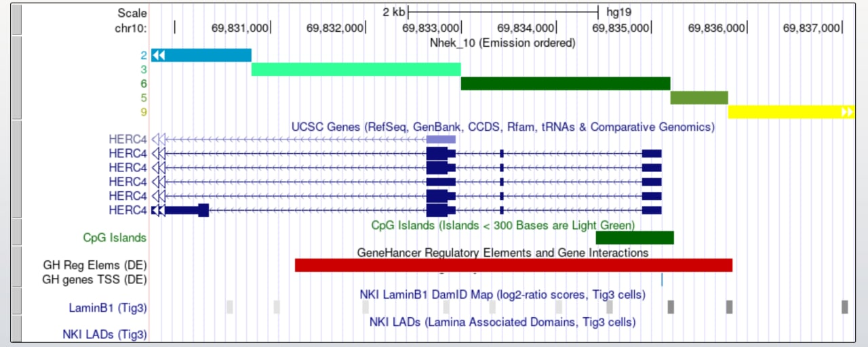Screen dimensions: 868x347
Task: Open config via gray bar beside Nhek_10 track
Action: [x=17, y=77]
